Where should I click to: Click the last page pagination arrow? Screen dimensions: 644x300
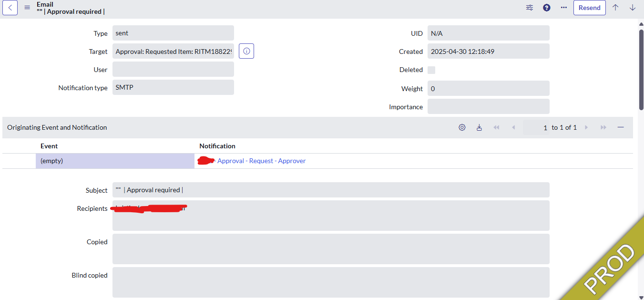(603, 127)
